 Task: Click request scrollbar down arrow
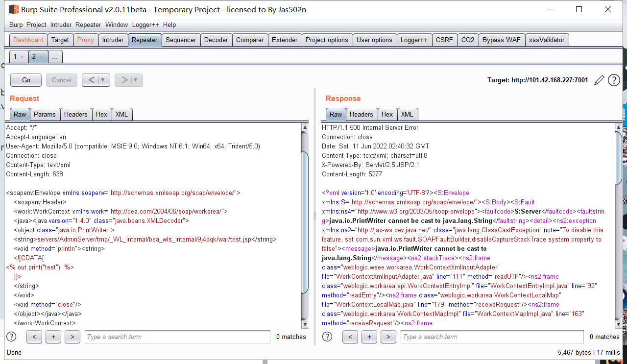[305, 324]
